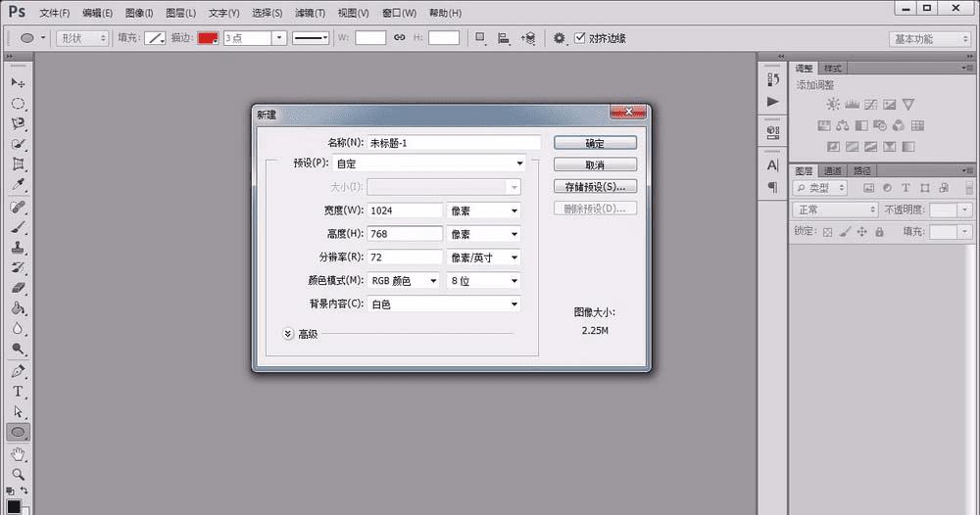Image resolution: width=980 pixels, height=515 pixels.
Task: Select the Pen tool
Action: click(x=18, y=371)
